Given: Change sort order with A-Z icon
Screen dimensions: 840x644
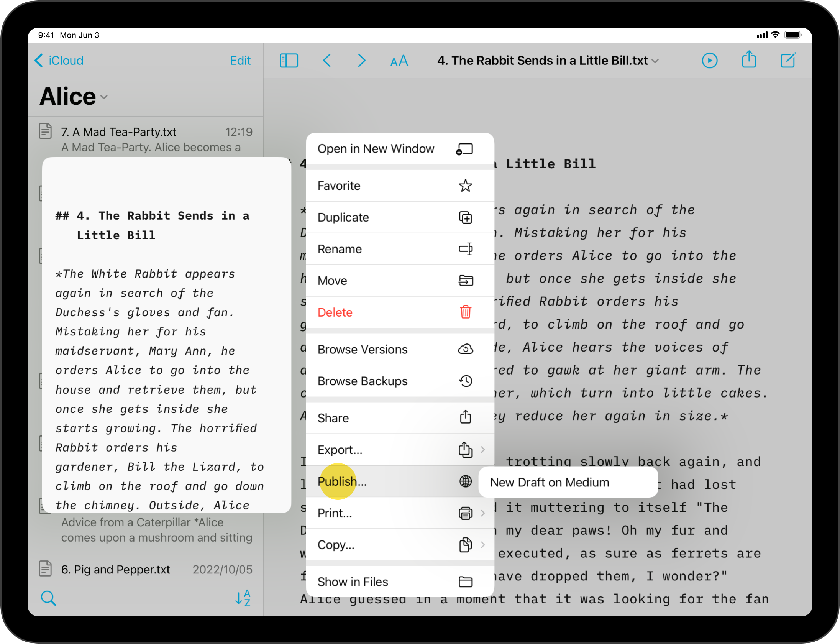Looking at the screenshot, I should coord(243,598).
